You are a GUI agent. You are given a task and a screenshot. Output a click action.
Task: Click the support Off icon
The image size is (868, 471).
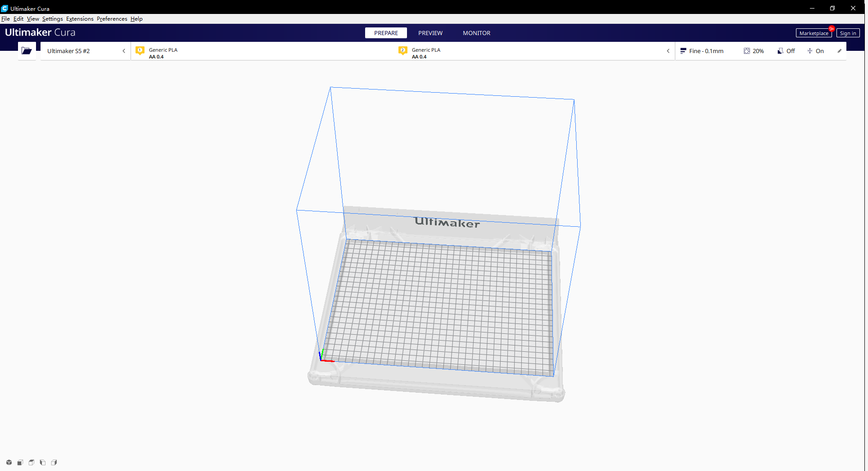coord(780,51)
